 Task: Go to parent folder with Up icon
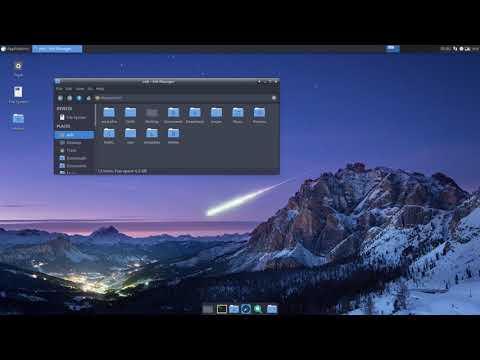[x=79, y=98]
